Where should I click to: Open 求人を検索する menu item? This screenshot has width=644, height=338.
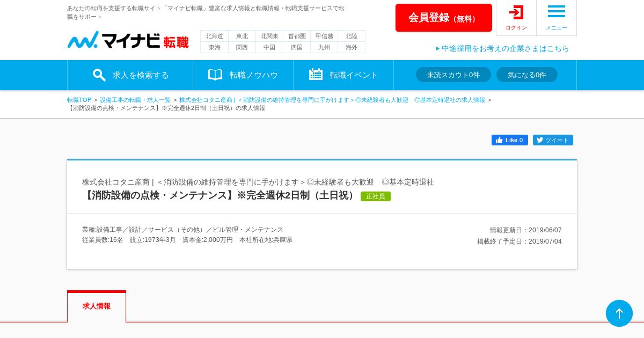[x=130, y=75]
